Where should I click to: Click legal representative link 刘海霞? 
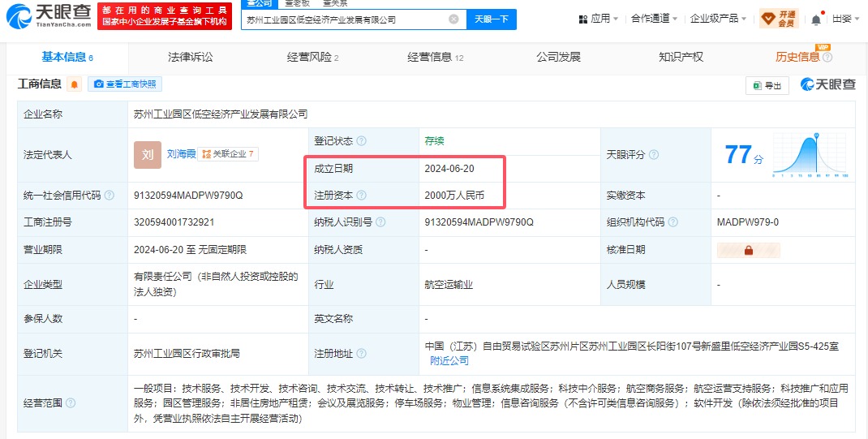pyautogui.click(x=182, y=154)
